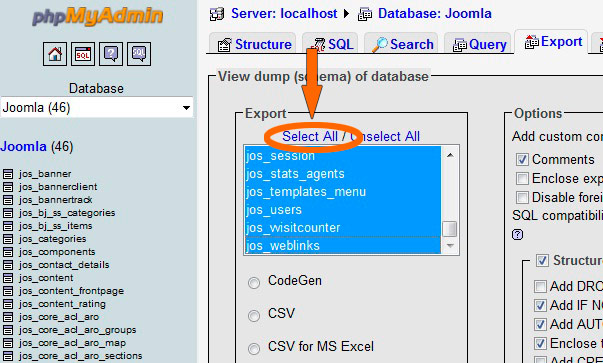This screenshot has width=603, height=363.
Task: Open phpMyAdmin documentation help icon
Action: [x=111, y=54]
